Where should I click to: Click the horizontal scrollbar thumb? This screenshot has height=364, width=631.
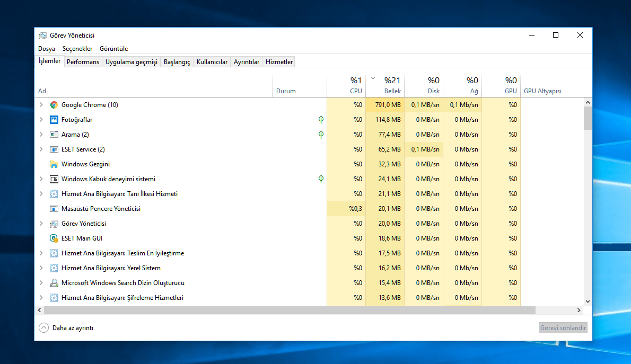pos(290,310)
